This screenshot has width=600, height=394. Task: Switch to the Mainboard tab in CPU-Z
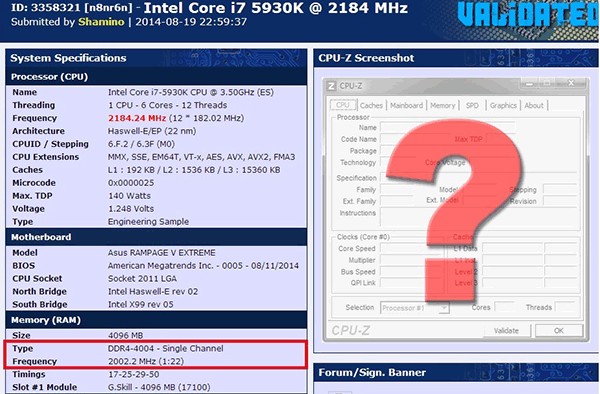tap(406, 106)
